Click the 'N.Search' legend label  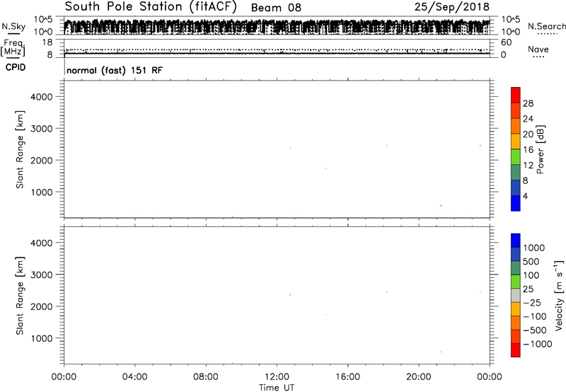[x=546, y=26]
